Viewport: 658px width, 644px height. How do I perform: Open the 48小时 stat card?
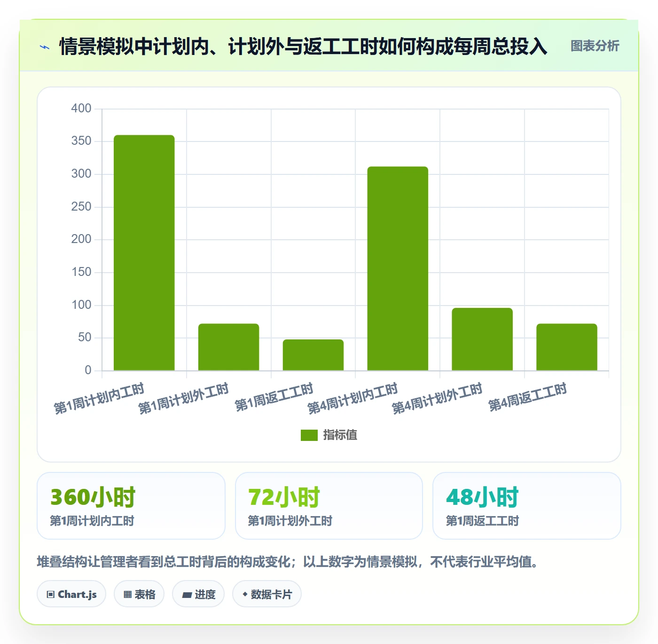pos(527,506)
